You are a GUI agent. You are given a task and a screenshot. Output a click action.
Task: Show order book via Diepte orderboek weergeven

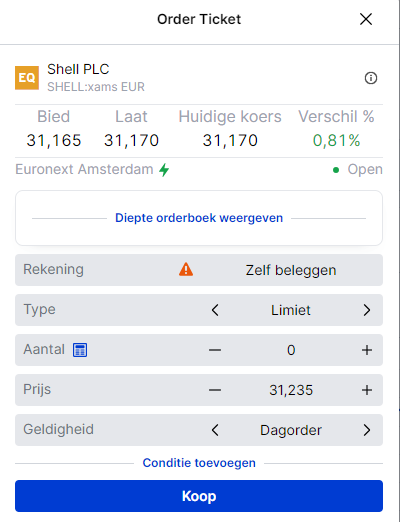click(199, 218)
